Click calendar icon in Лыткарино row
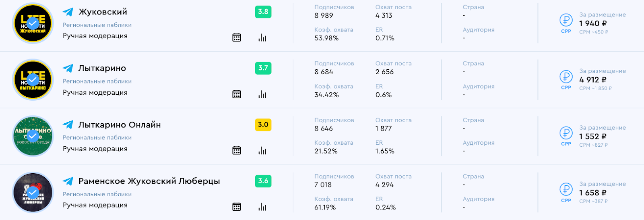The height and width of the screenshot is (220, 644). pos(237,94)
